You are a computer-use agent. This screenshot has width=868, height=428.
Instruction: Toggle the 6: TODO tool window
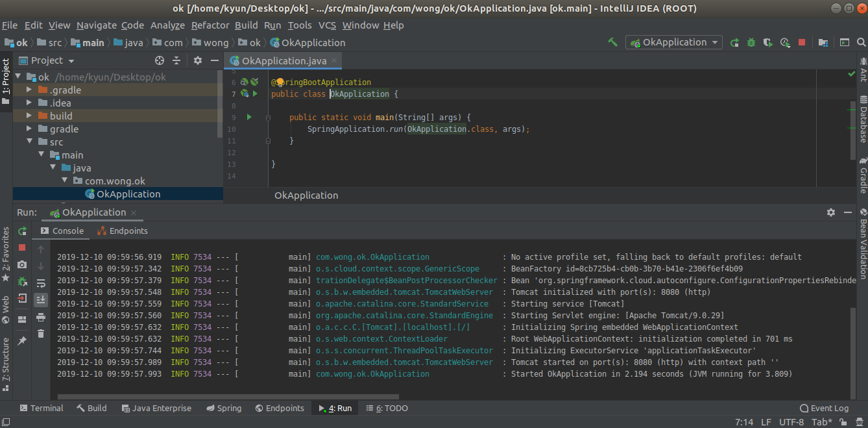(387, 408)
